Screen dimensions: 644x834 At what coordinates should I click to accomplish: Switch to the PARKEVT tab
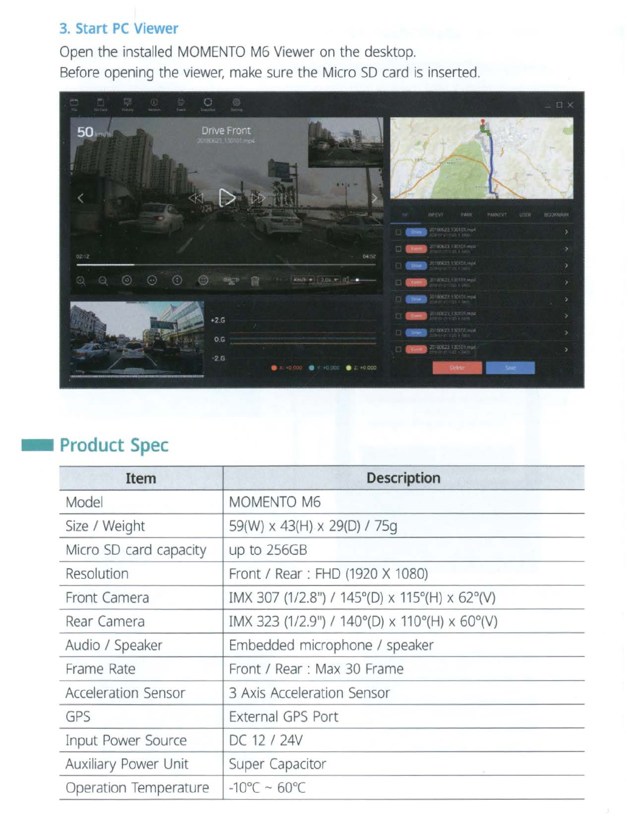coord(497,215)
